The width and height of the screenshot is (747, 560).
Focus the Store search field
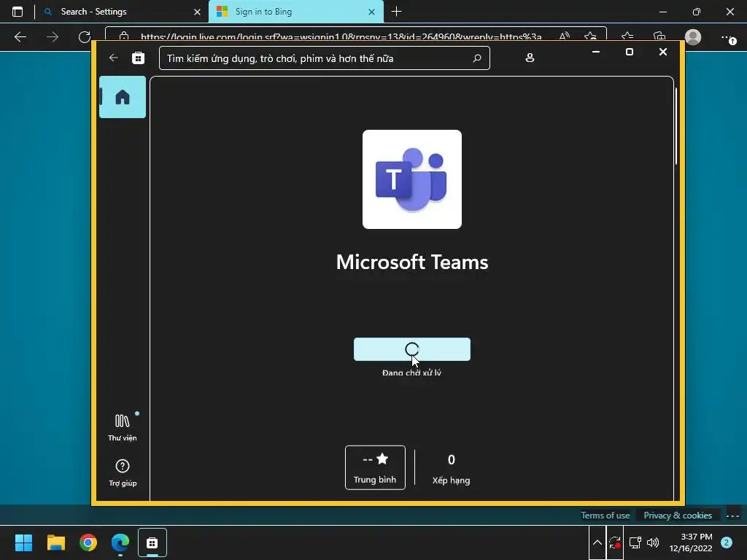click(325, 58)
